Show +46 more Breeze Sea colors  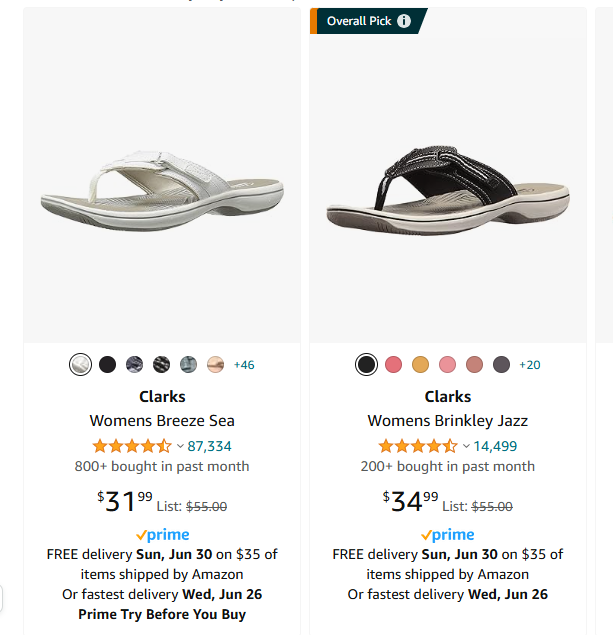click(x=244, y=365)
